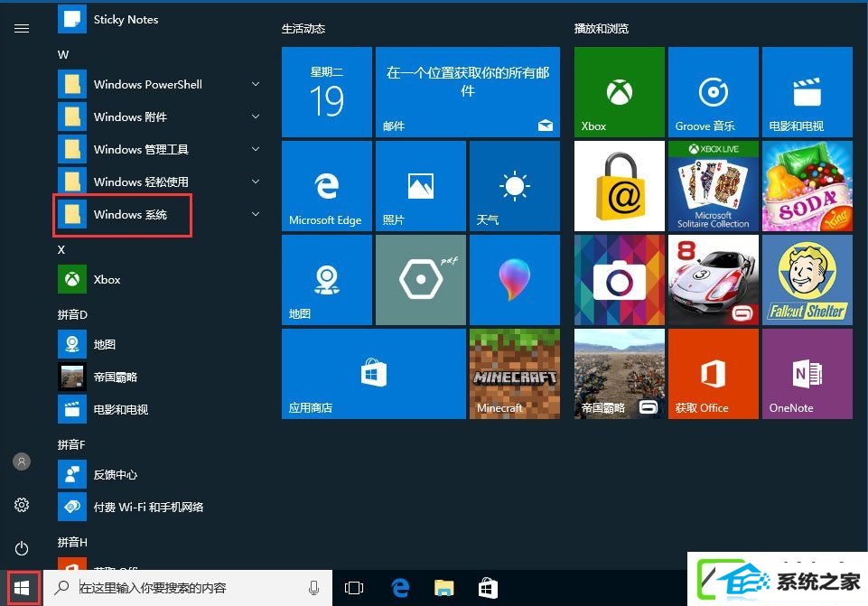The width and height of the screenshot is (868, 606).
Task: Expand the Windows 附件 folder chevron
Action: click(x=256, y=117)
